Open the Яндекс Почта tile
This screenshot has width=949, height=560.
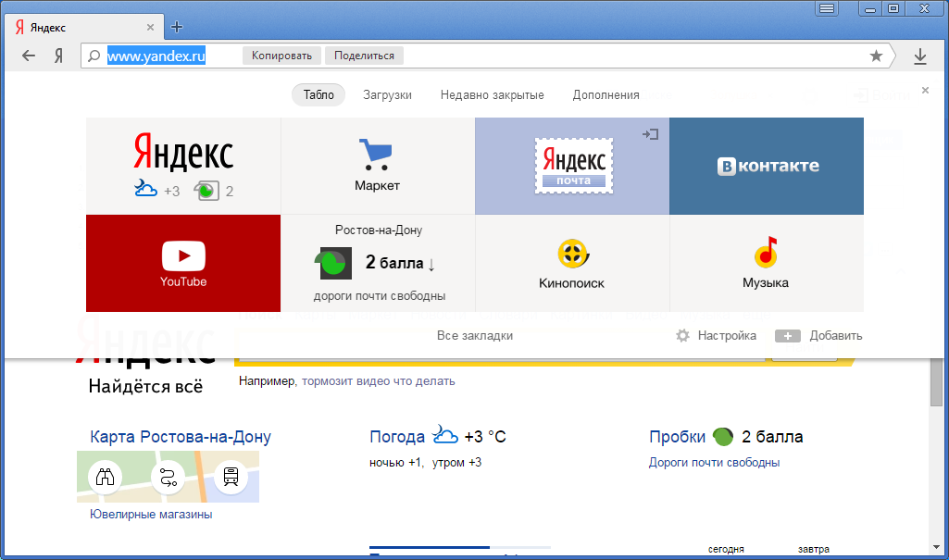(572, 167)
